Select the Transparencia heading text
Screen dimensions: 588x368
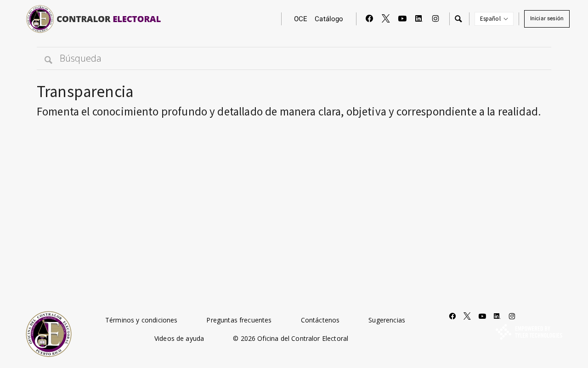85,92
